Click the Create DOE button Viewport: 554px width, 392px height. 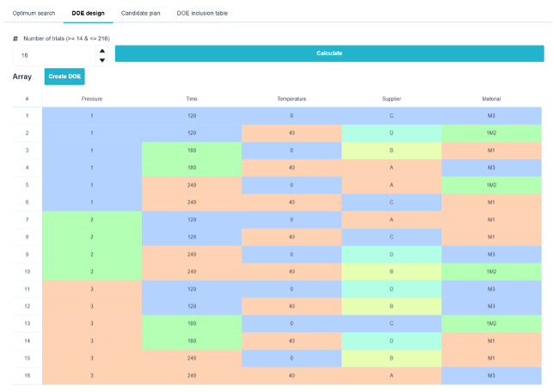65,77
